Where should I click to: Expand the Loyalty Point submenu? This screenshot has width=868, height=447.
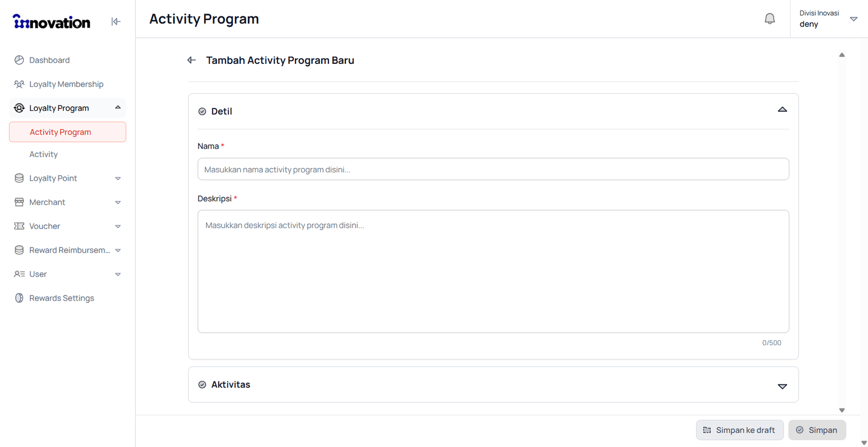118,179
